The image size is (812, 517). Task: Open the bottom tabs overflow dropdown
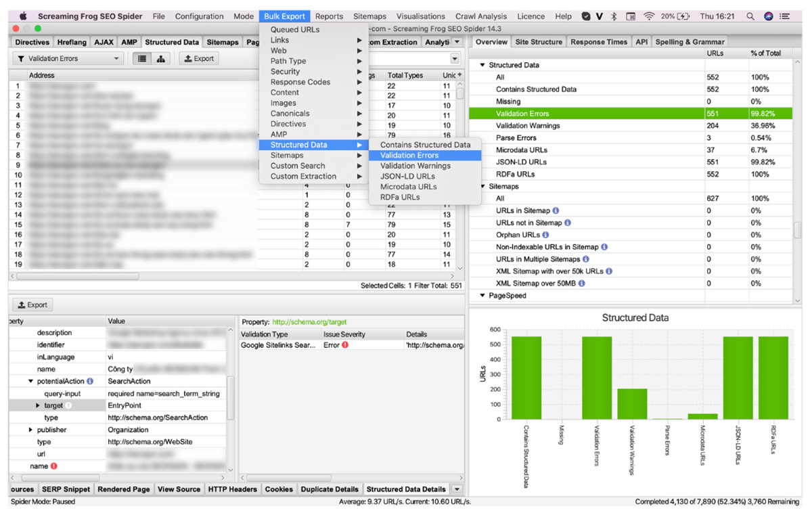point(456,489)
